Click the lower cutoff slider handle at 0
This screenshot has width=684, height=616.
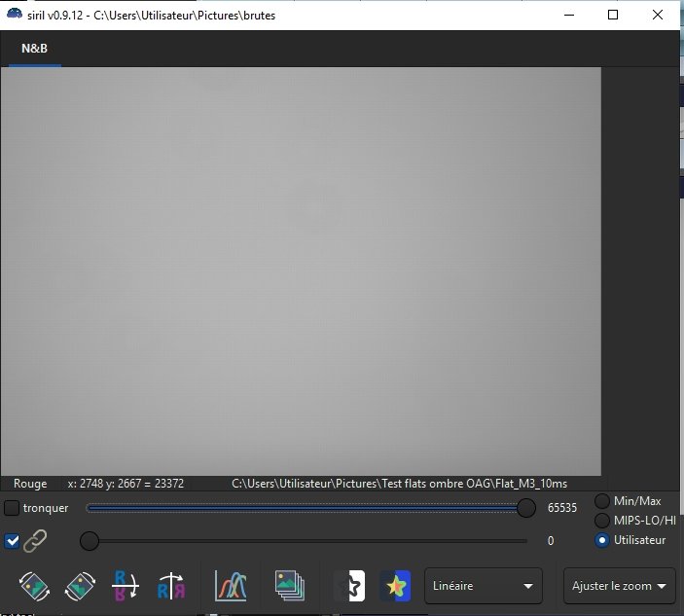[x=90, y=541]
